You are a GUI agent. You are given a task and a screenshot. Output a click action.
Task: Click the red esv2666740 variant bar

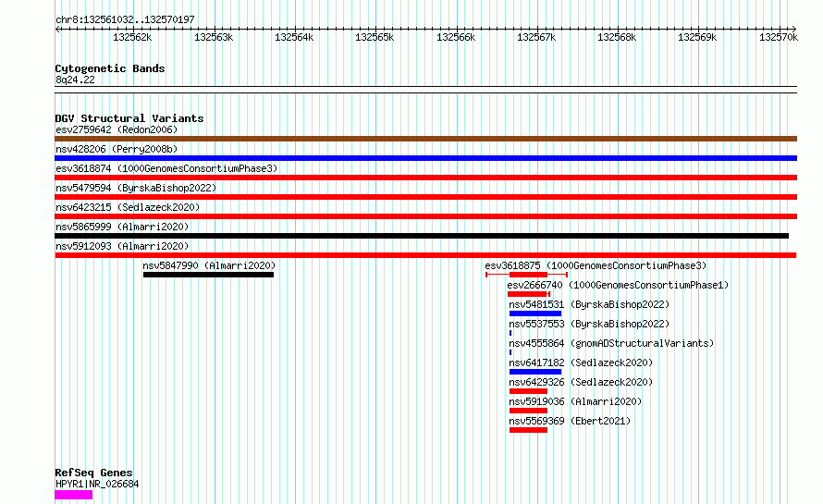(529, 294)
